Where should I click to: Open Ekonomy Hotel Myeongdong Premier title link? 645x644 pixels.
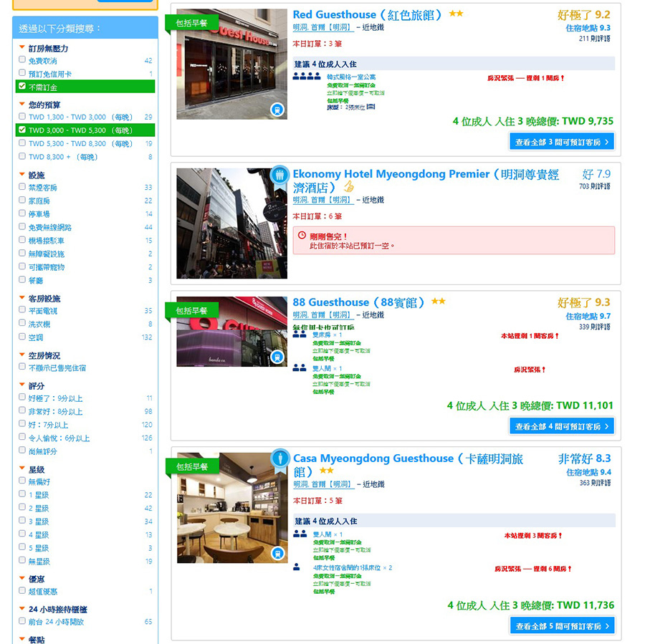426,181
